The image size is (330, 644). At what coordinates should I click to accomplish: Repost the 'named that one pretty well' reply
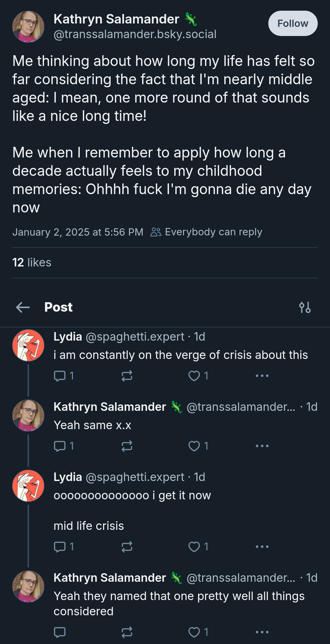(x=127, y=632)
